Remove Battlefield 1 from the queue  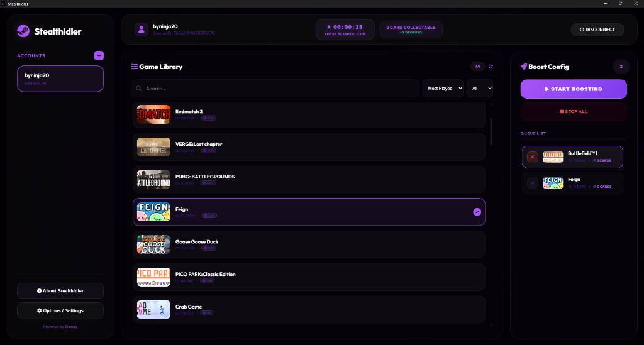(533, 157)
